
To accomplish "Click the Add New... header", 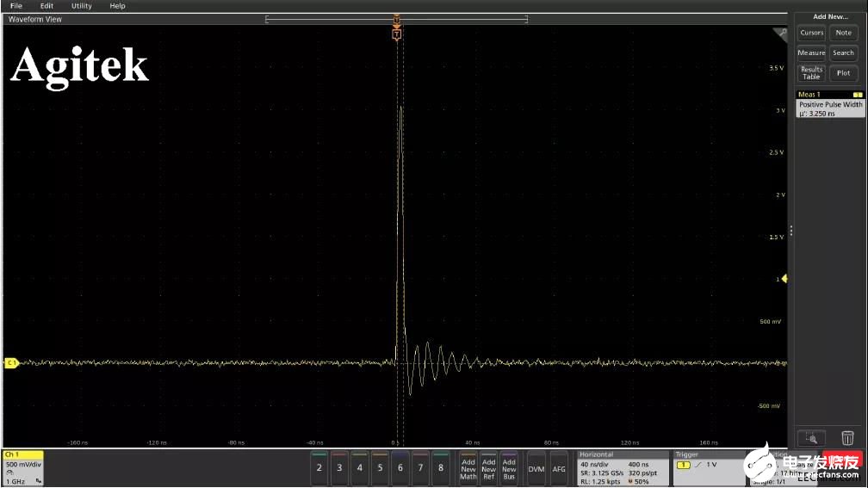I will [x=830, y=16].
